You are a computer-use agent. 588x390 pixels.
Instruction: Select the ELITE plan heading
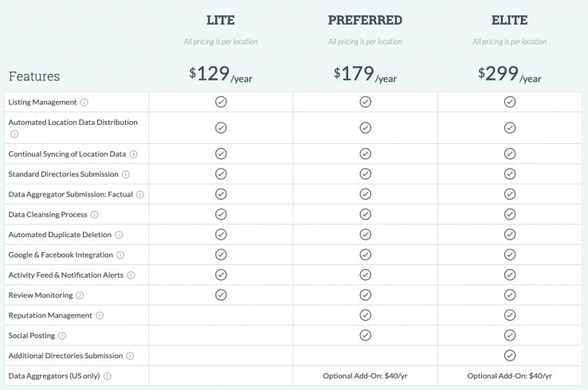(510, 20)
